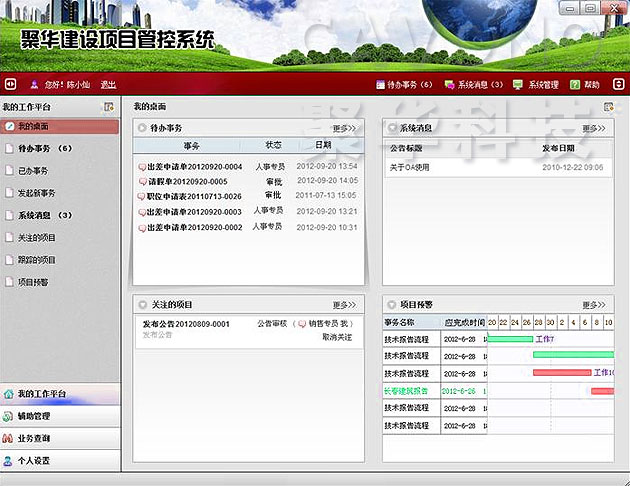Click 取消关注 in the 关注的项目 panel
This screenshot has height=486, width=630.
click(337, 337)
